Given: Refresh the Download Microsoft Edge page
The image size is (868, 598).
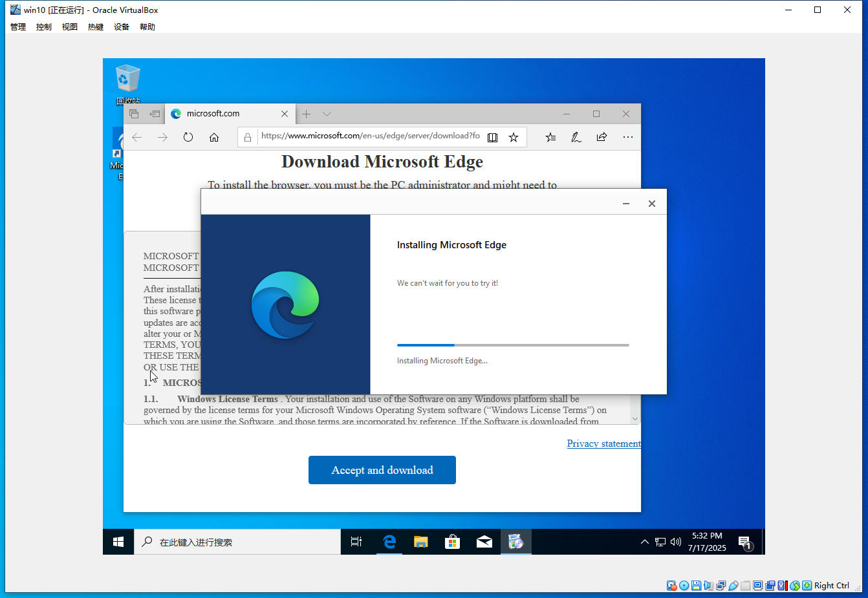Looking at the screenshot, I should (188, 136).
